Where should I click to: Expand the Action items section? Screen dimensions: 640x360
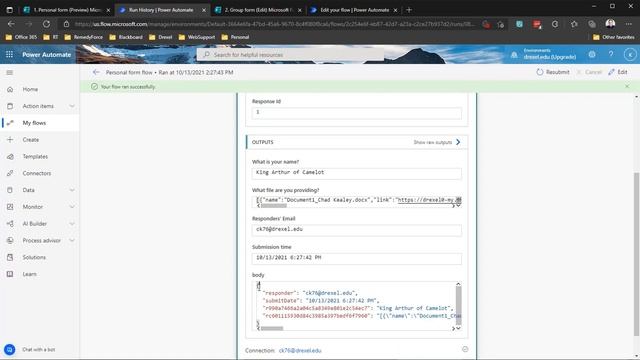click(x=72, y=106)
